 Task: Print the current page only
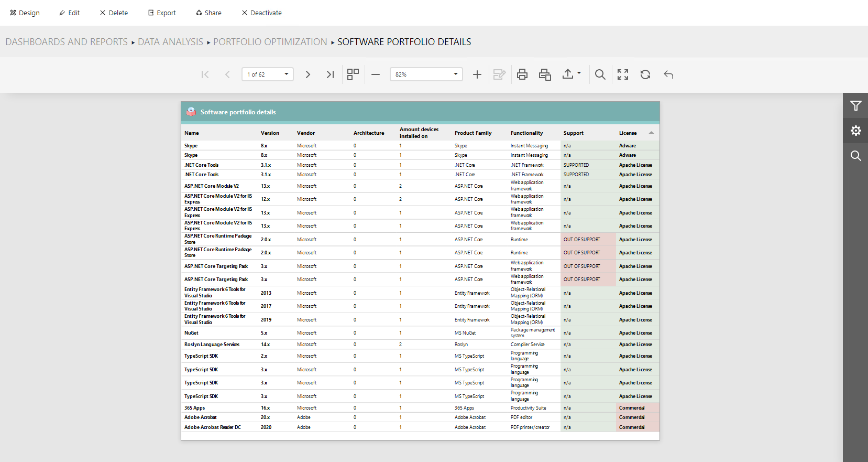click(x=545, y=74)
